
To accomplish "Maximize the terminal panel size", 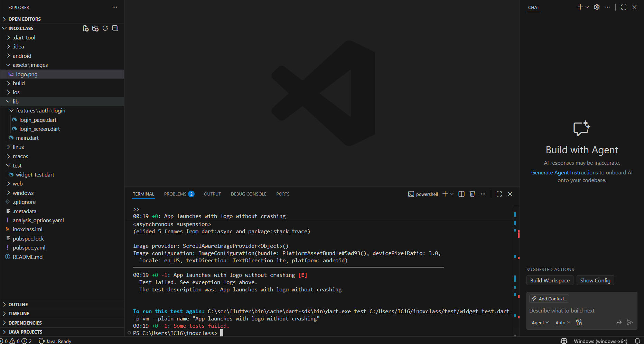I will coord(499,194).
